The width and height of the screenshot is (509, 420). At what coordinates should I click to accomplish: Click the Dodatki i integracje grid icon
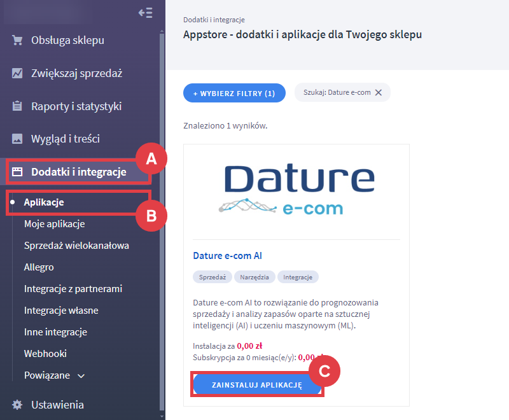17,171
